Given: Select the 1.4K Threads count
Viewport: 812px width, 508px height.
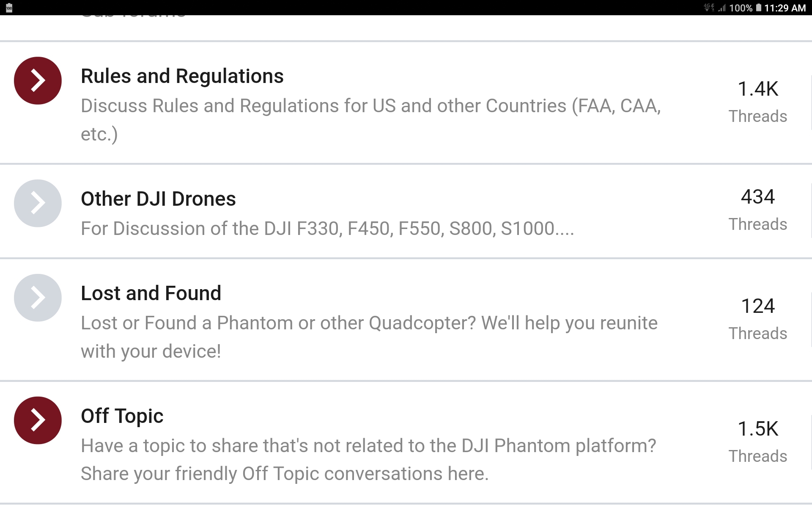Looking at the screenshot, I should point(758,102).
